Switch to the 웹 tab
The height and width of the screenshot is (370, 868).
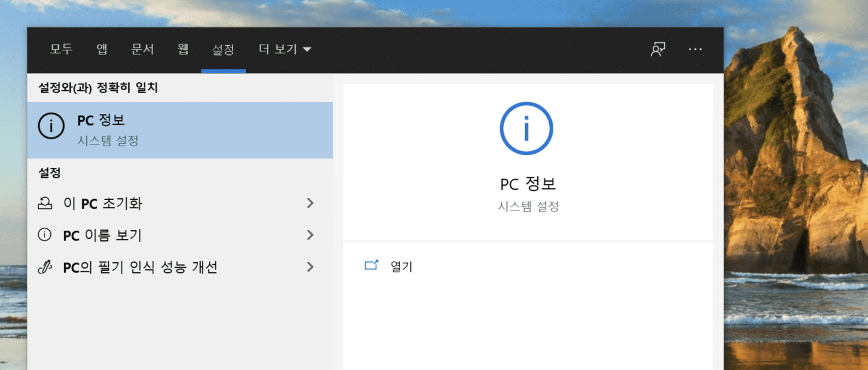(183, 49)
